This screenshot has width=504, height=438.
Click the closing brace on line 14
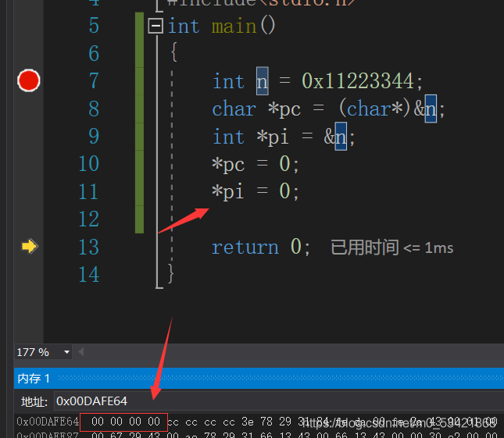tap(170, 273)
